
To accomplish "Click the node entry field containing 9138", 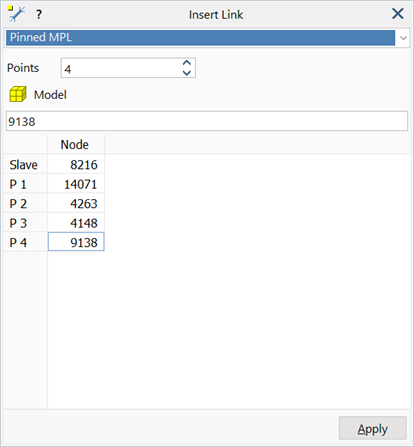I will pyautogui.click(x=207, y=121).
